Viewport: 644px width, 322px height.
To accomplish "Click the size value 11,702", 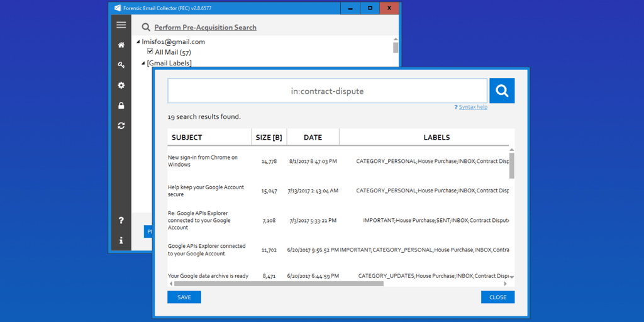I will pos(269,250).
